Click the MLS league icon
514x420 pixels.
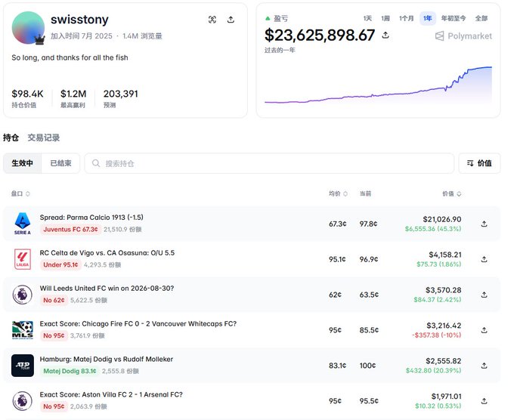coord(22,330)
